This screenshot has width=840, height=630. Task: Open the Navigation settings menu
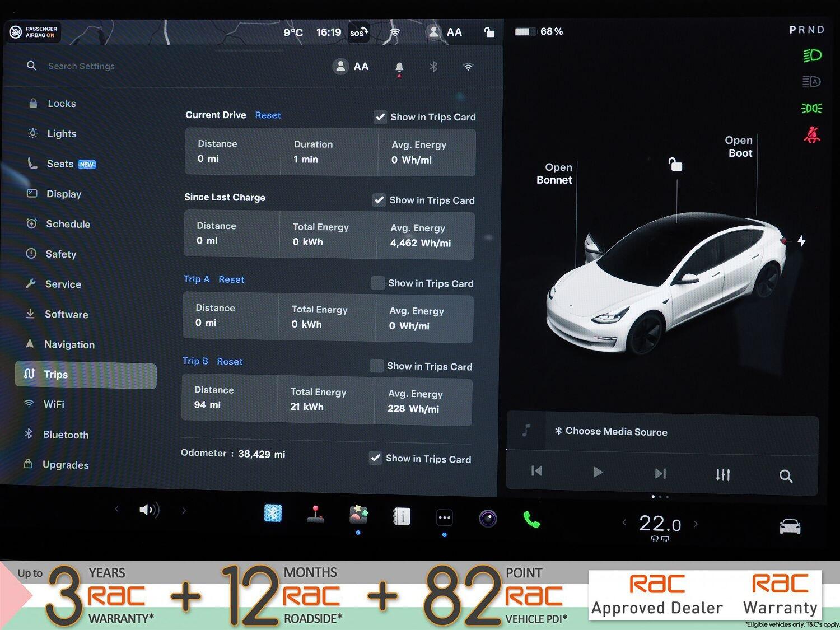69,344
